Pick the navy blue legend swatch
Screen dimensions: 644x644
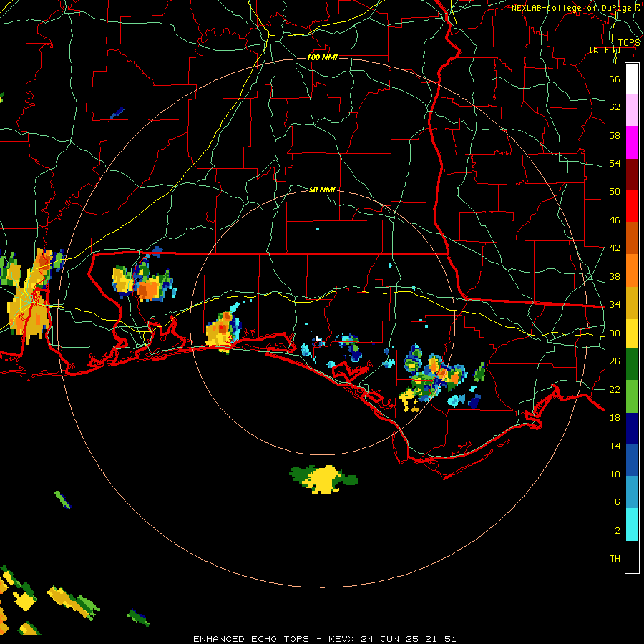click(632, 429)
